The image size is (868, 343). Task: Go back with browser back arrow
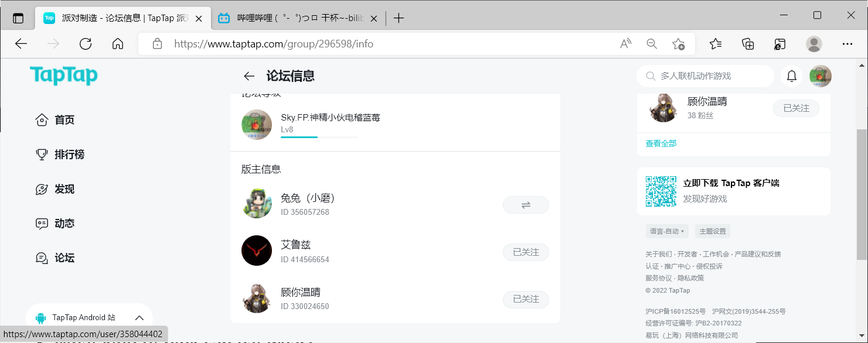[x=21, y=44]
